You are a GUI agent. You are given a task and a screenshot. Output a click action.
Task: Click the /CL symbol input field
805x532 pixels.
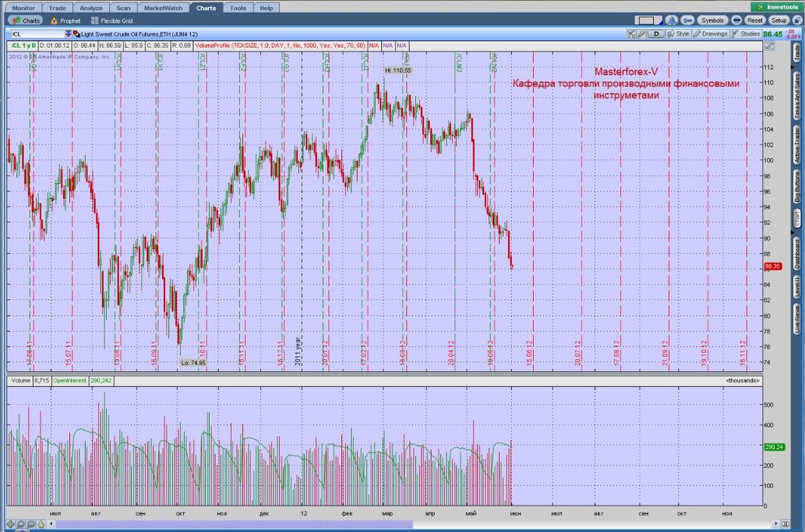point(35,34)
